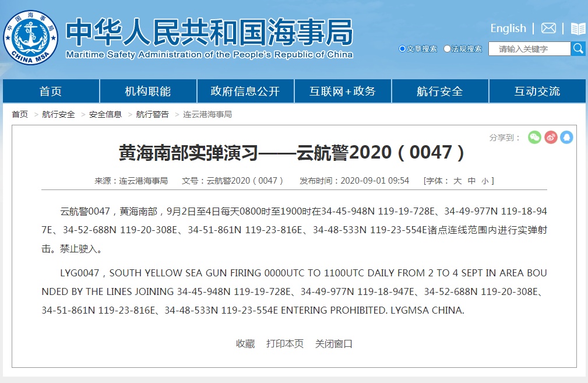588x383 pixels.
Task: Switch to the English site
Action: [x=508, y=29]
